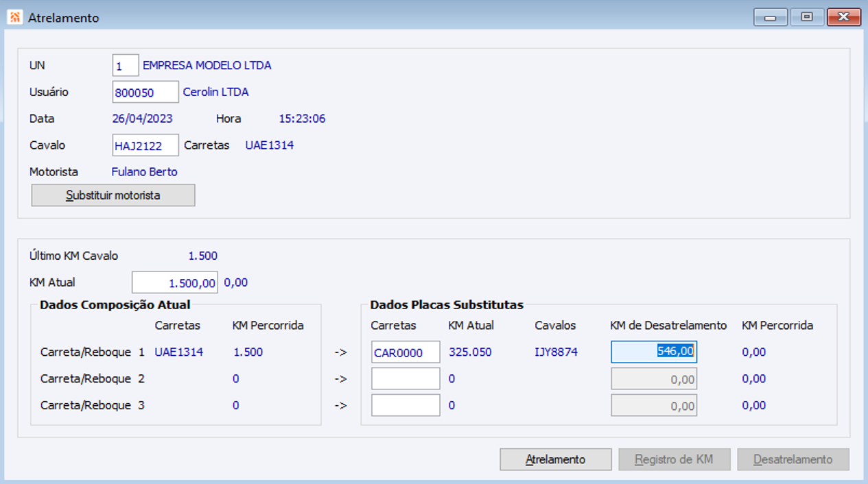The width and height of the screenshot is (868, 484).
Task: Focus the Usuário field containing 800050
Action: point(145,92)
